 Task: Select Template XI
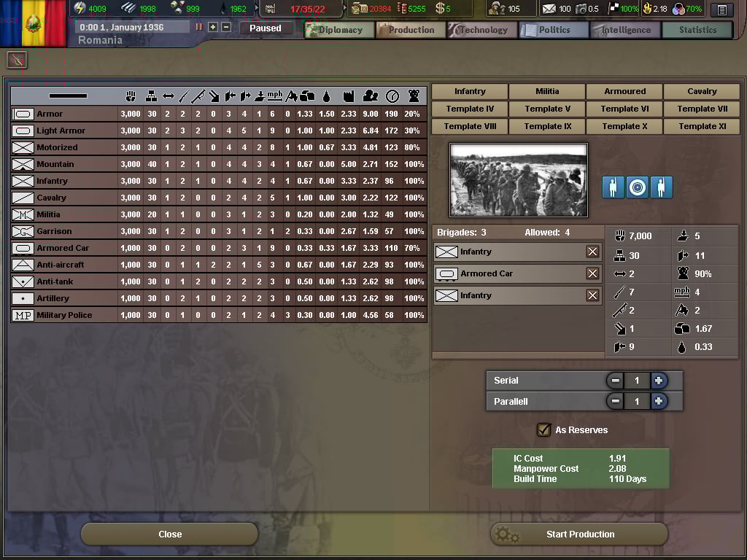(x=702, y=127)
